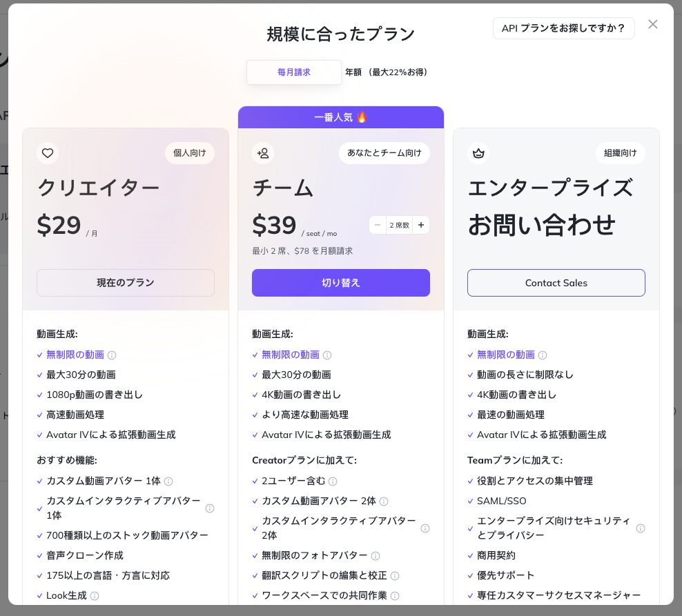This screenshot has height=616, width=682.
Task: Click the heart icon on the Creator plan card
Action: 48,153
